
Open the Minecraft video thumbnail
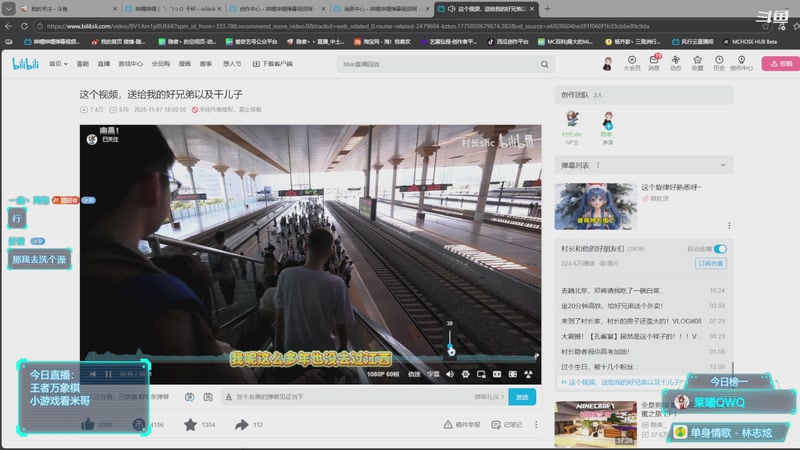595,423
